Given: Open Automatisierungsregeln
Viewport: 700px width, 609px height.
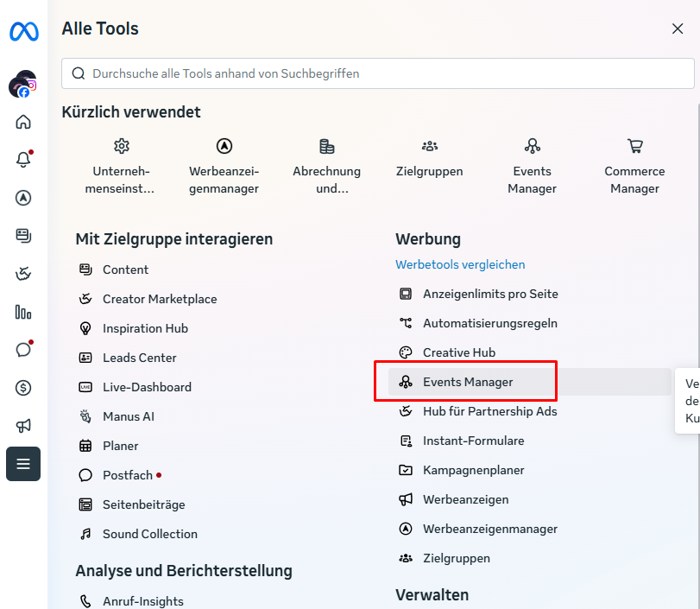Looking at the screenshot, I should [x=478, y=323].
